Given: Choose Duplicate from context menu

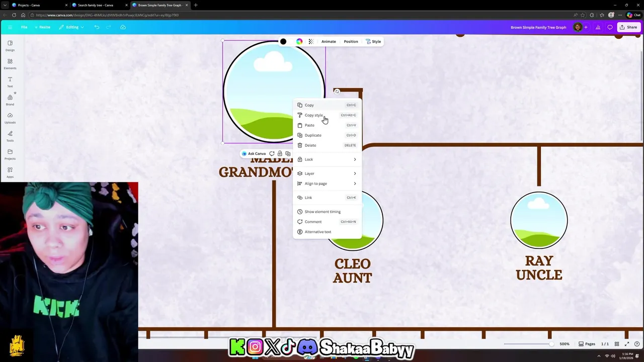Looking at the screenshot, I should pyautogui.click(x=327, y=135).
